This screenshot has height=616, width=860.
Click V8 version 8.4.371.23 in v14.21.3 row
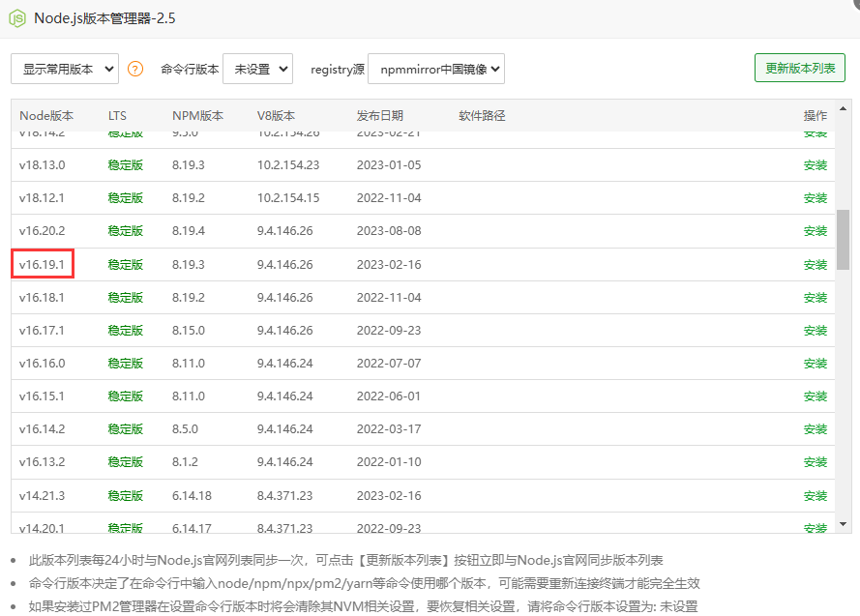point(285,496)
